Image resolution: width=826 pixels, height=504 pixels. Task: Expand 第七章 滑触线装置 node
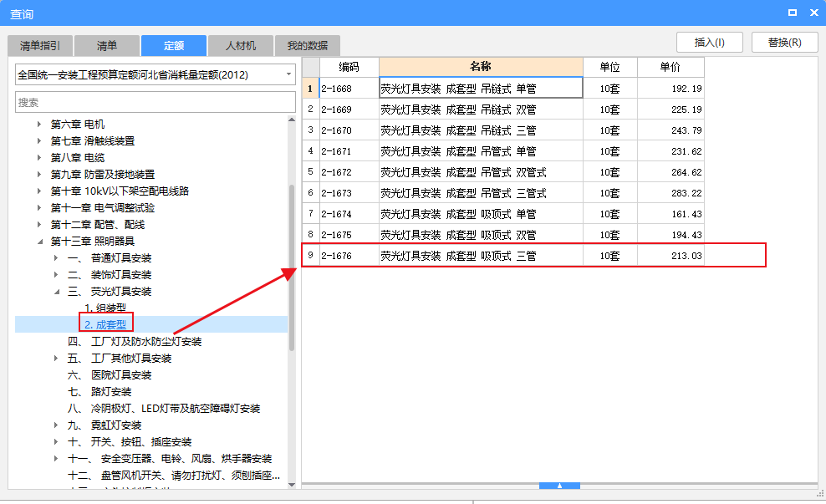coord(39,141)
